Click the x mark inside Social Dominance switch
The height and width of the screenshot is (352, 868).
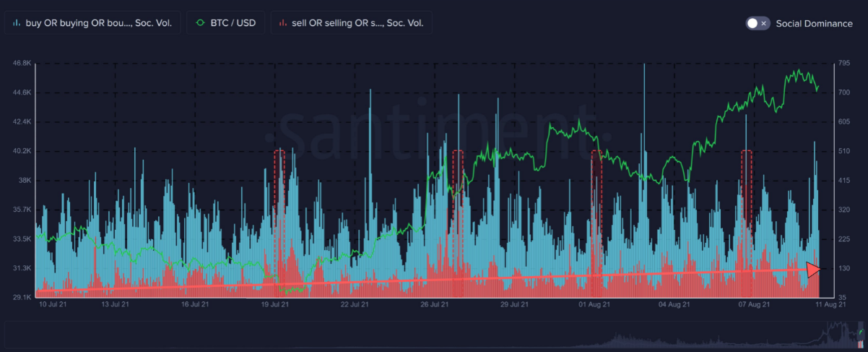[763, 23]
